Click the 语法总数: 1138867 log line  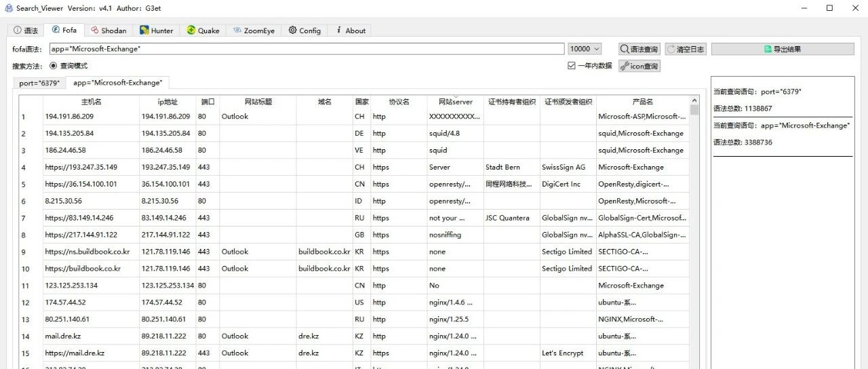[743, 109]
